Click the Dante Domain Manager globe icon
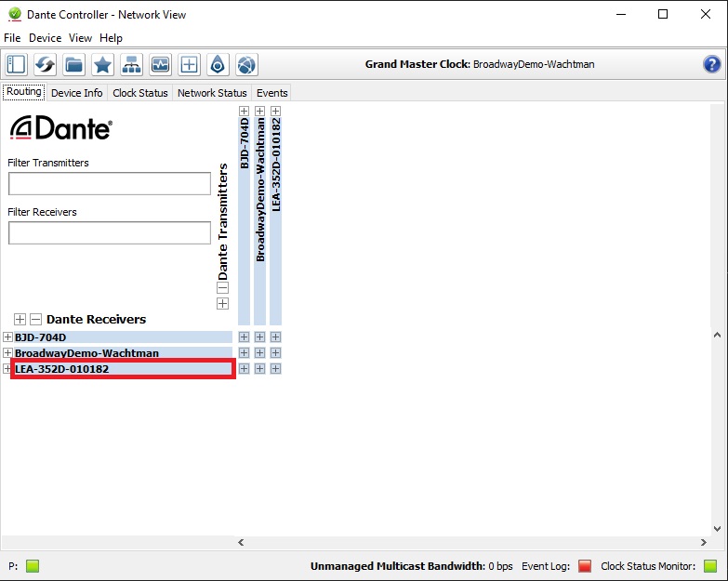The image size is (728, 581). [246, 65]
